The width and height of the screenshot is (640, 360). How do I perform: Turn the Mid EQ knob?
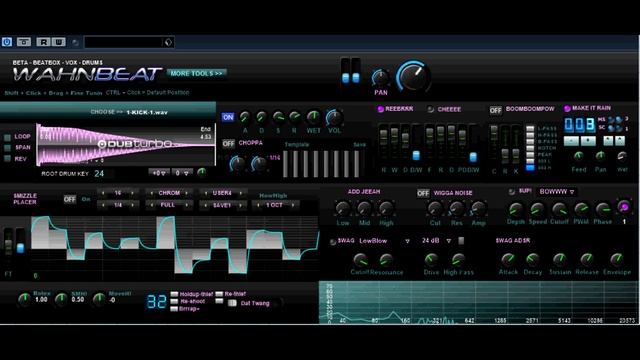[364, 209]
